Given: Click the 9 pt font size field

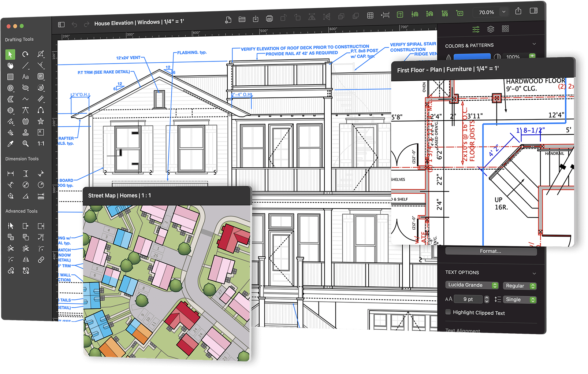Looking at the screenshot, I should (x=468, y=300).
